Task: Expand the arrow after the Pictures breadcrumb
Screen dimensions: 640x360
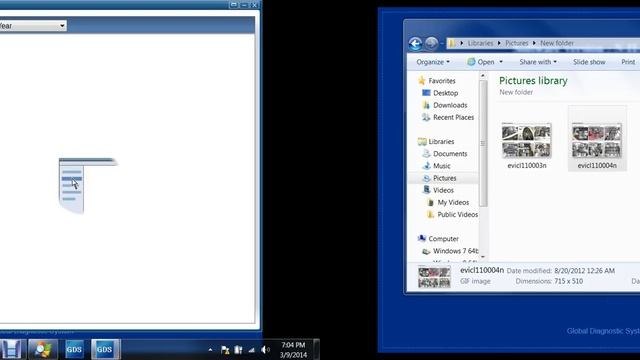Action: tap(534, 43)
